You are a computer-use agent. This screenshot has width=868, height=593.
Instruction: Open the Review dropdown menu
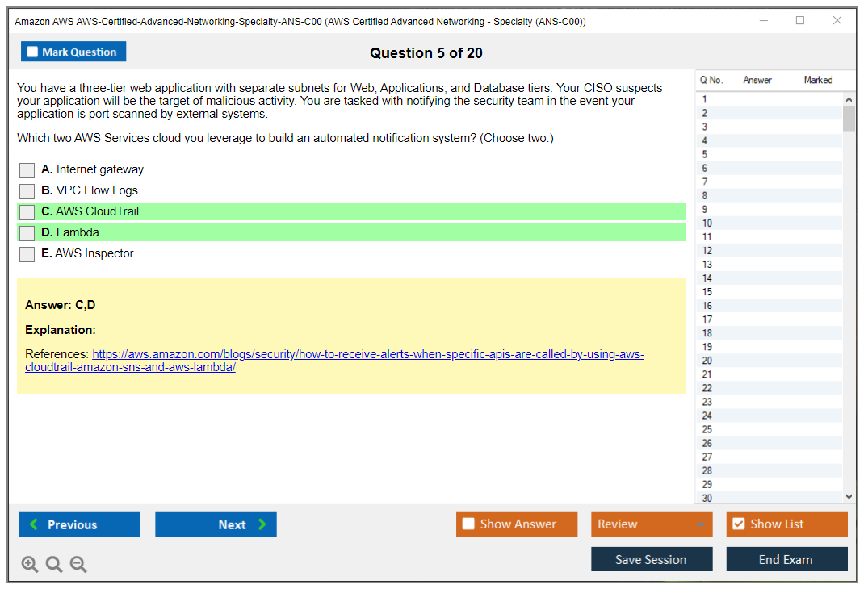[x=651, y=524]
